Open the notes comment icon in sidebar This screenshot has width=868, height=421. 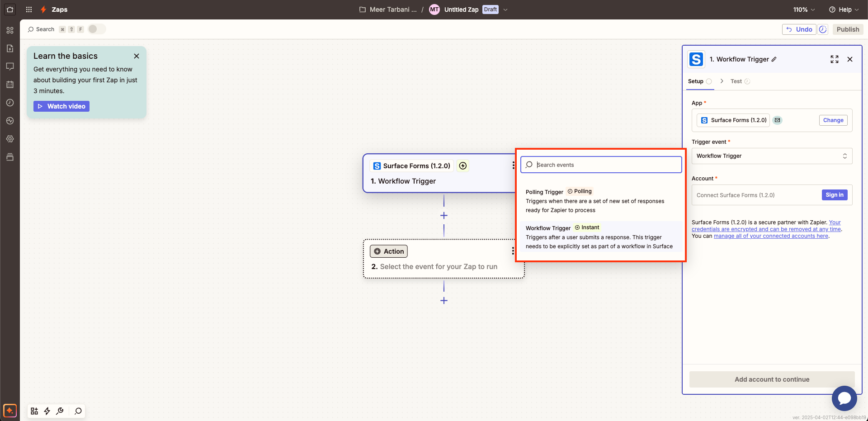[10, 66]
